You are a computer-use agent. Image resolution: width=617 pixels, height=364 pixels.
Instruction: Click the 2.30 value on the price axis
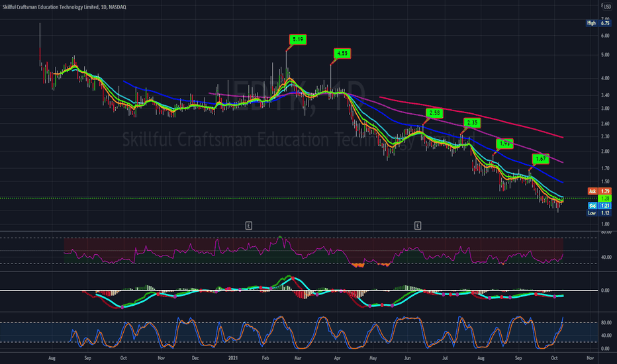(605, 136)
